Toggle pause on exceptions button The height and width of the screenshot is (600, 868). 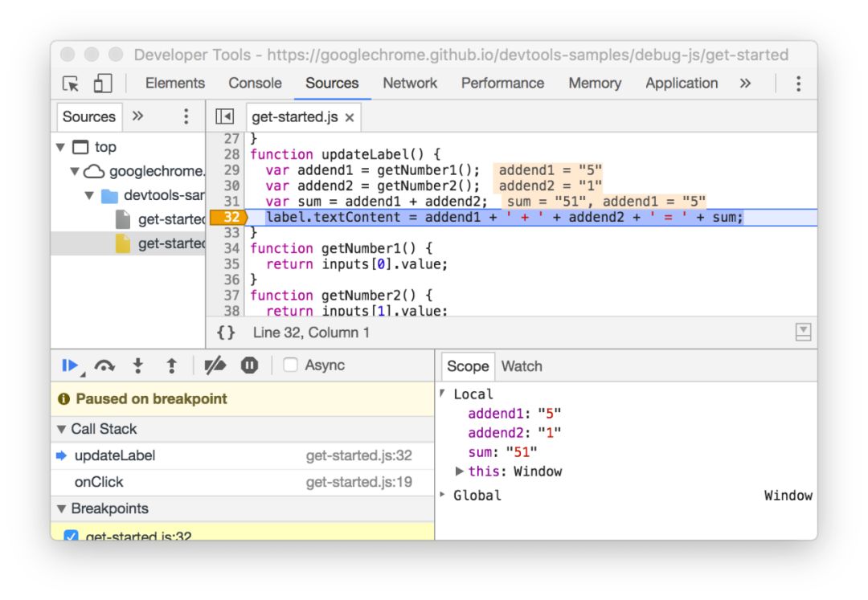point(250,365)
